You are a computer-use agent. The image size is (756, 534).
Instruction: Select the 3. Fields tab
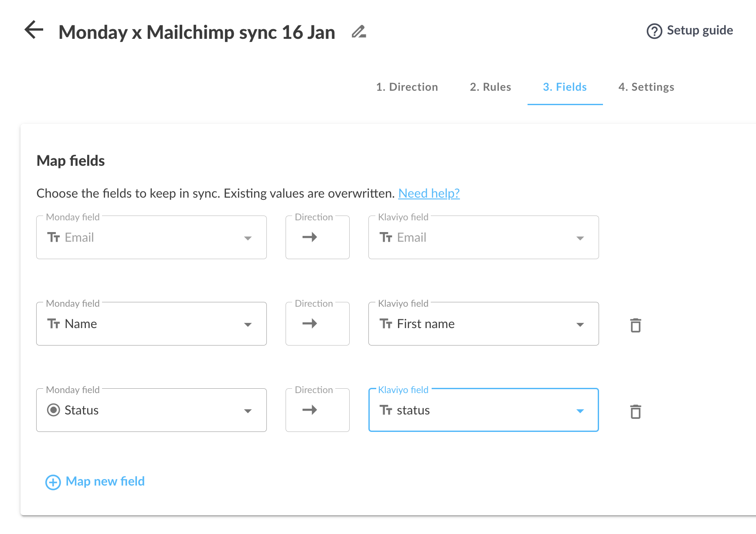565,87
